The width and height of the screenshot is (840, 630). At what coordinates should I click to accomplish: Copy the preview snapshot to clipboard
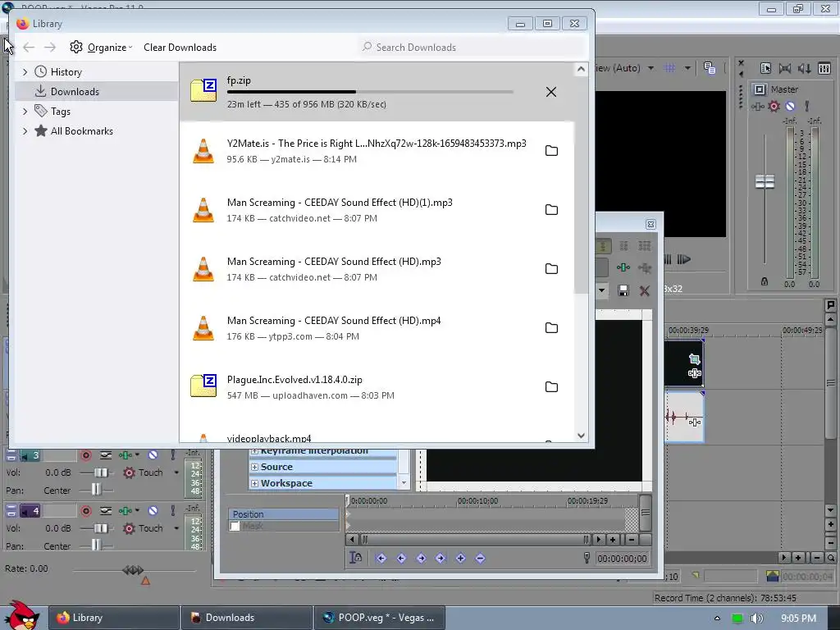(710, 68)
